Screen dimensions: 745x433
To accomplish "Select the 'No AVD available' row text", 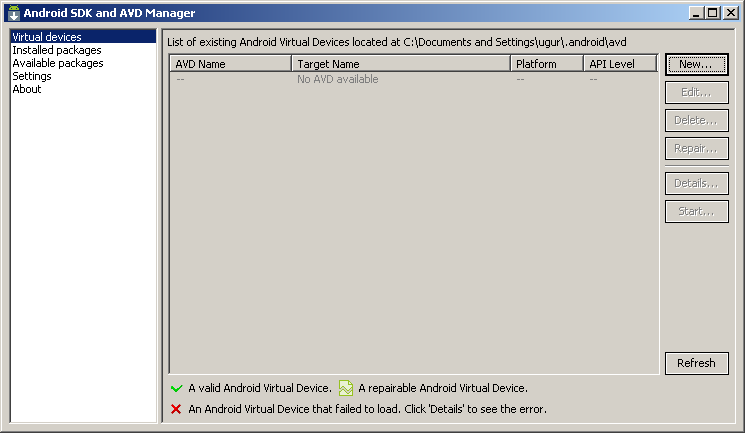I will click(x=338, y=79).
